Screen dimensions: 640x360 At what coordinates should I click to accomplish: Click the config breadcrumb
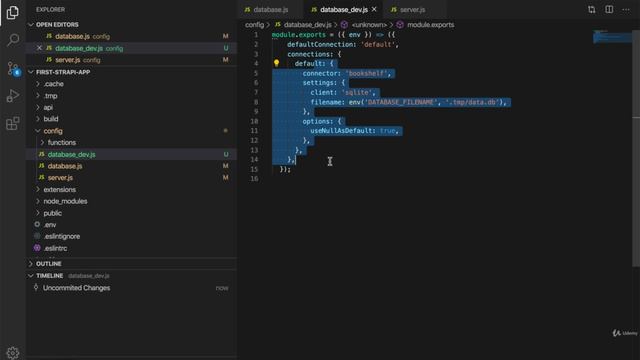point(254,24)
